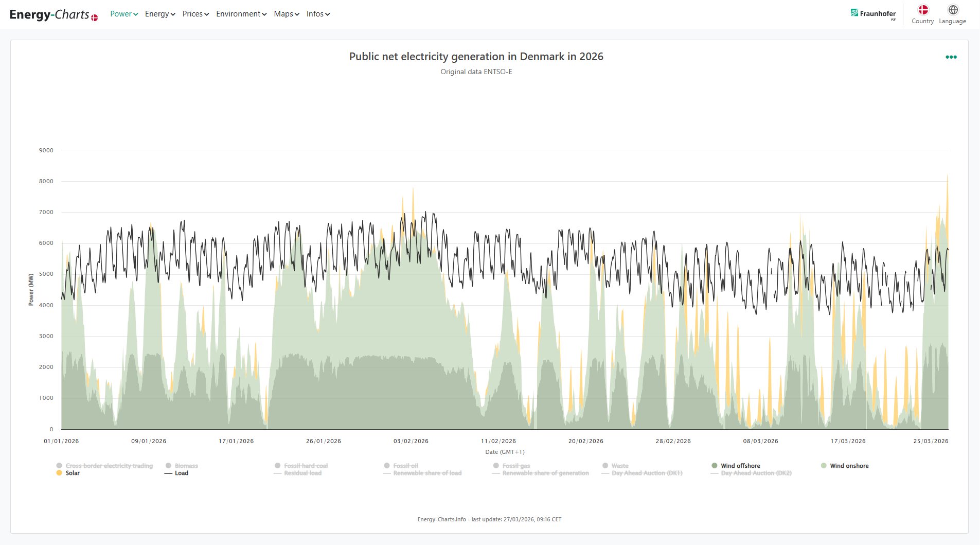Click the Wind onshore legend dot
The image size is (980, 545).
824,466
